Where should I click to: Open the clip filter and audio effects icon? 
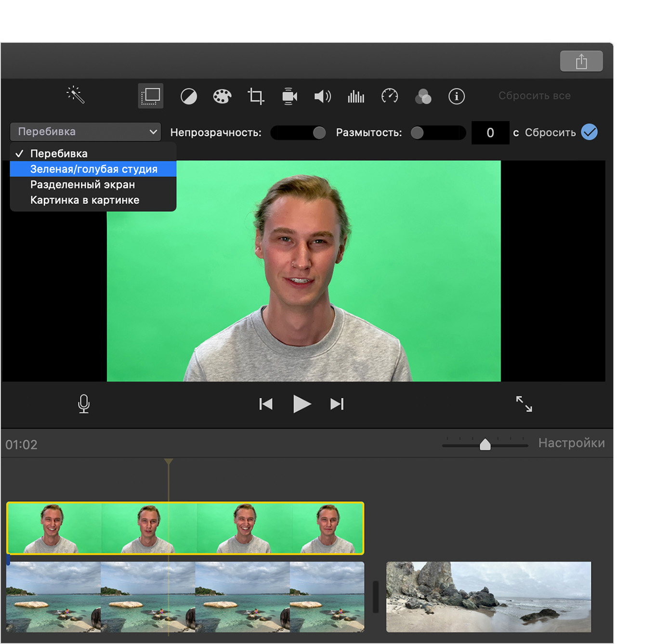423,96
